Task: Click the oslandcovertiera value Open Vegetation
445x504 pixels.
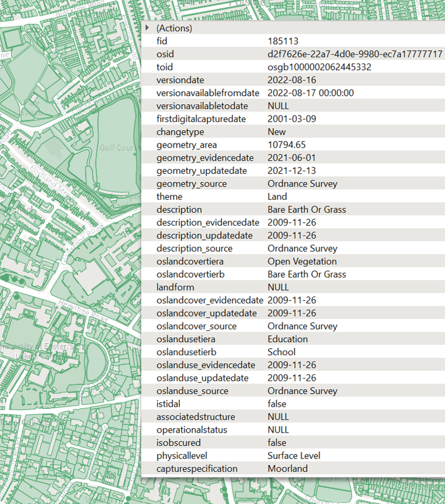Action: pyautogui.click(x=302, y=262)
